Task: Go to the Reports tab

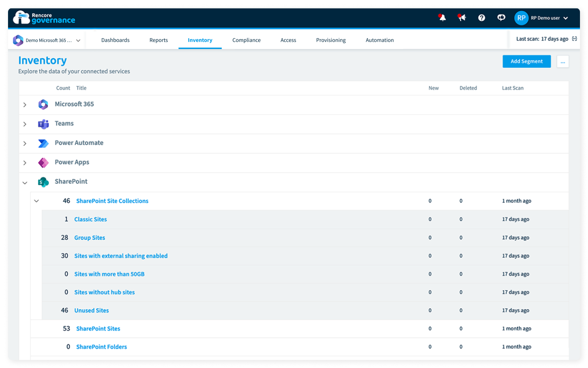Action: (159, 40)
